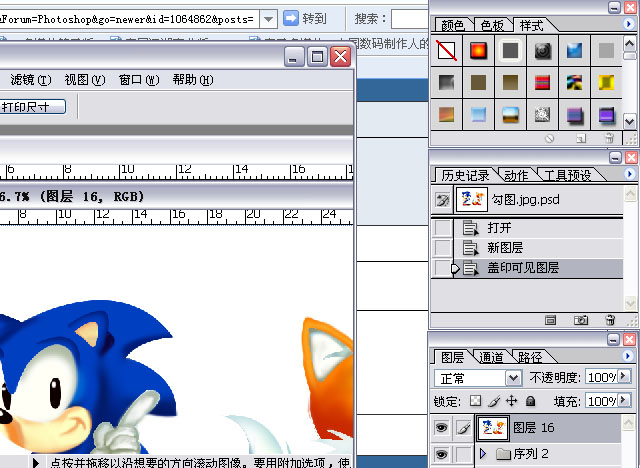This screenshot has height=468, width=640.
Task: Apply the white speckled texture style swatch
Action: tap(542, 115)
